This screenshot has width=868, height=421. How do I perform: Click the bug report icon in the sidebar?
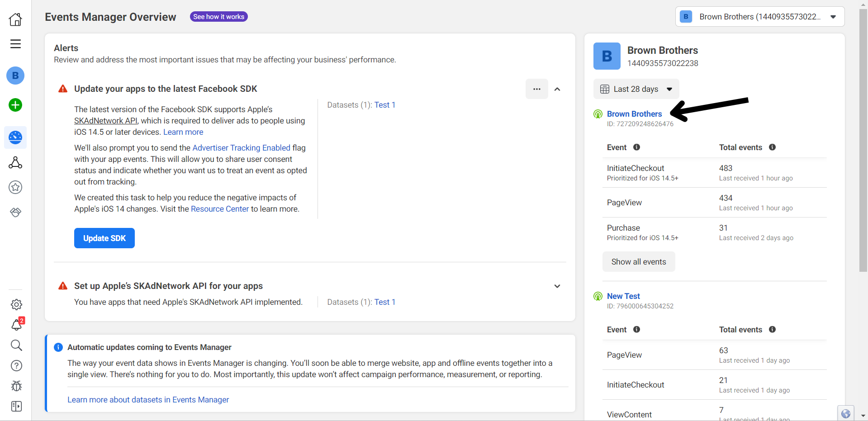click(x=16, y=386)
